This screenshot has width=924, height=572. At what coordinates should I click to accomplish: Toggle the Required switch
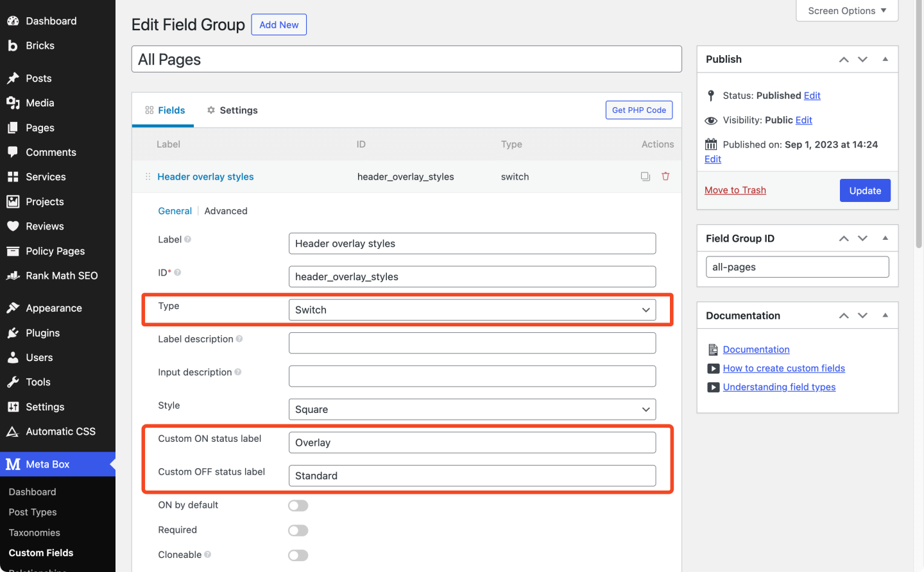click(x=298, y=530)
